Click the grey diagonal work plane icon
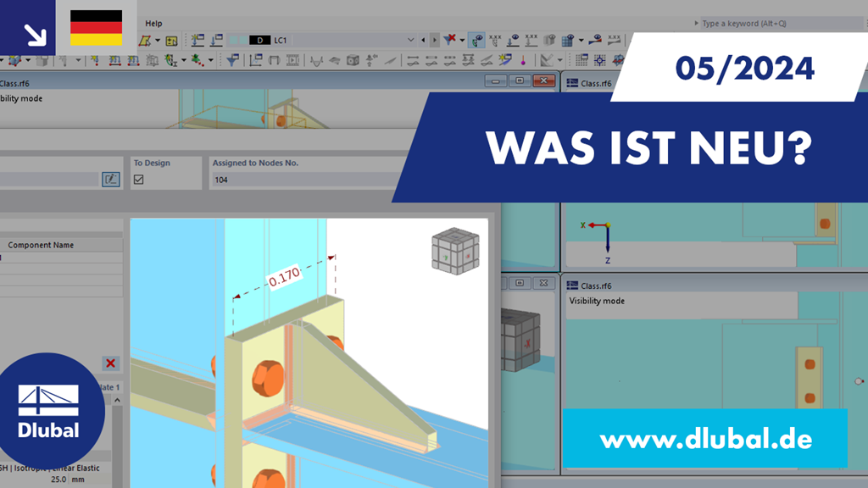Image resolution: width=868 pixels, height=488 pixels. tap(547, 60)
